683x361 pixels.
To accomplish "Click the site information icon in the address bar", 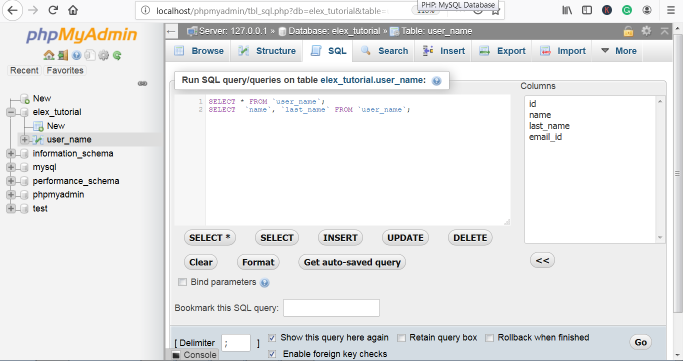I will [x=146, y=10].
